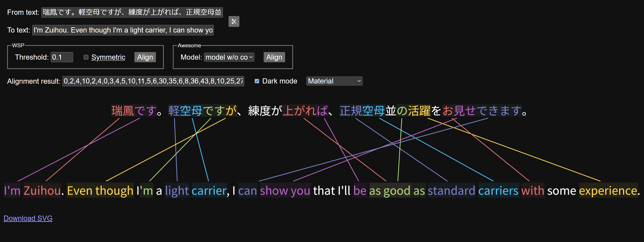644x242 pixels.
Task: Focus the To text input field
Action: coord(123,30)
